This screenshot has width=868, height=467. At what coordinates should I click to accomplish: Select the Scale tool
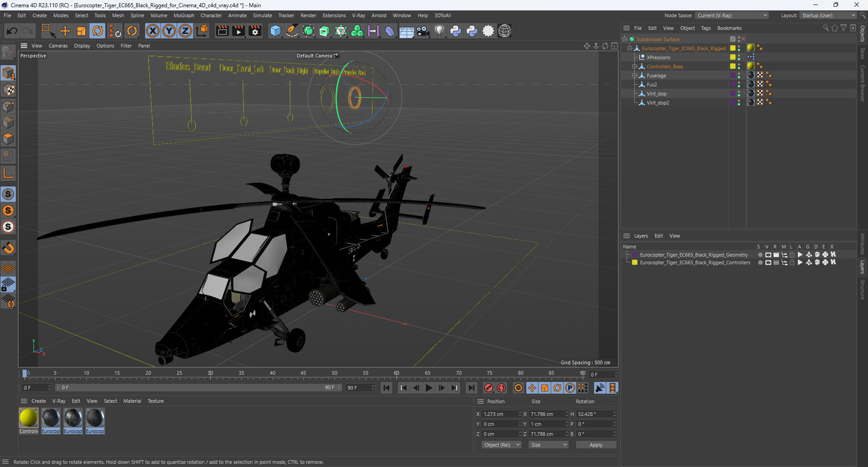coord(81,31)
